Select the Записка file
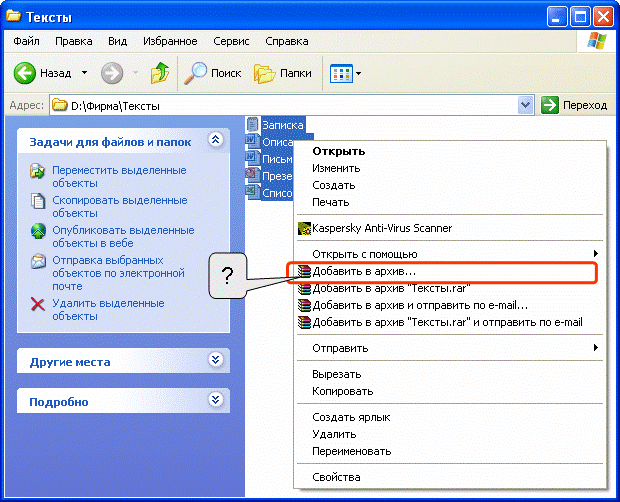620x502 pixels. pyautogui.click(x=282, y=125)
